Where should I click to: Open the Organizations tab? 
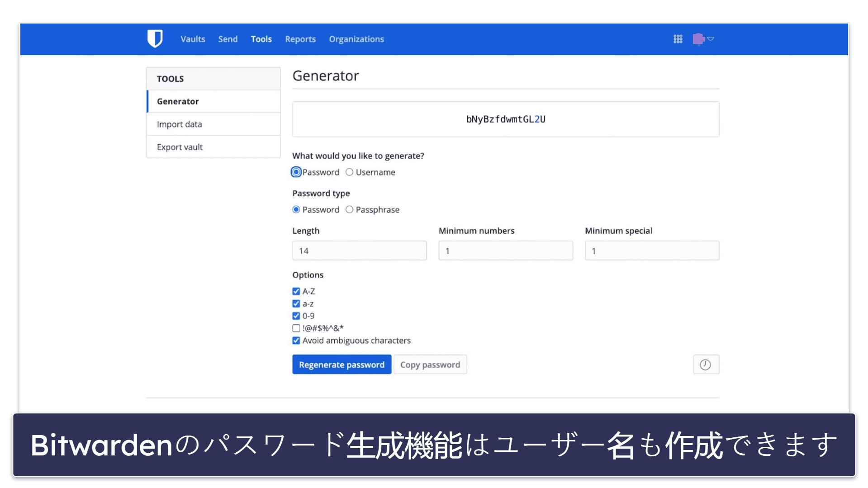tap(356, 39)
